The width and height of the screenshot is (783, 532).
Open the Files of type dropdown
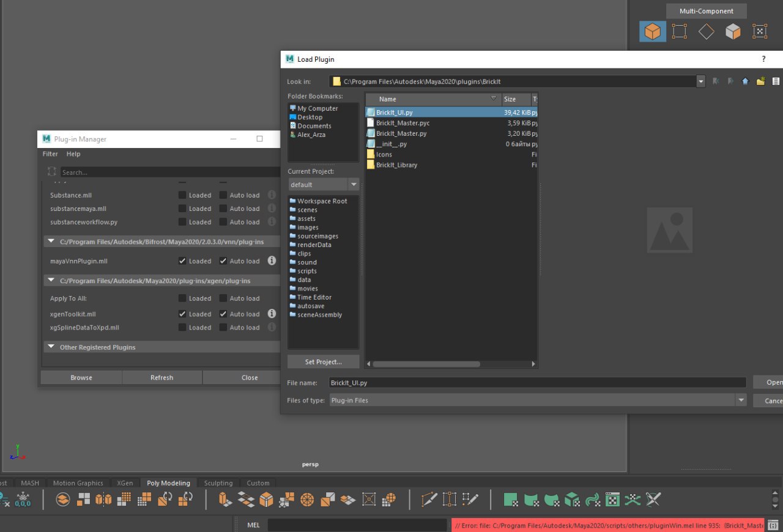[x=741, y=400]
